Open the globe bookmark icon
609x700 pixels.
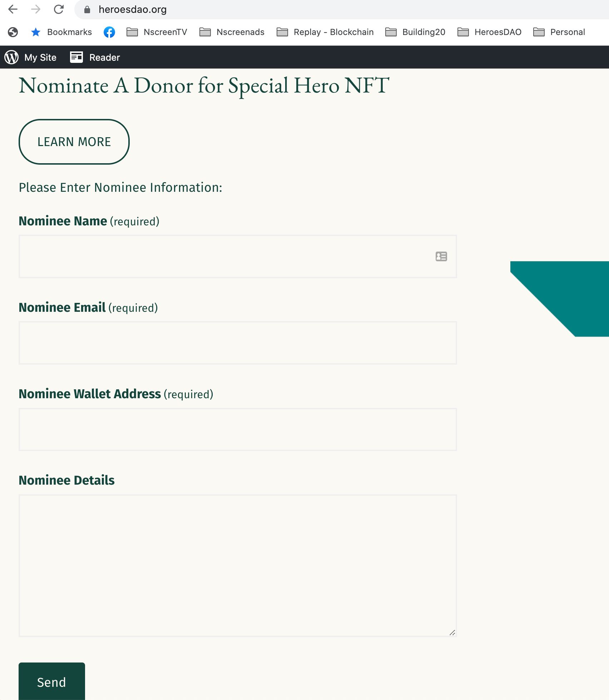pyautogui.click(x=13, y=32)
